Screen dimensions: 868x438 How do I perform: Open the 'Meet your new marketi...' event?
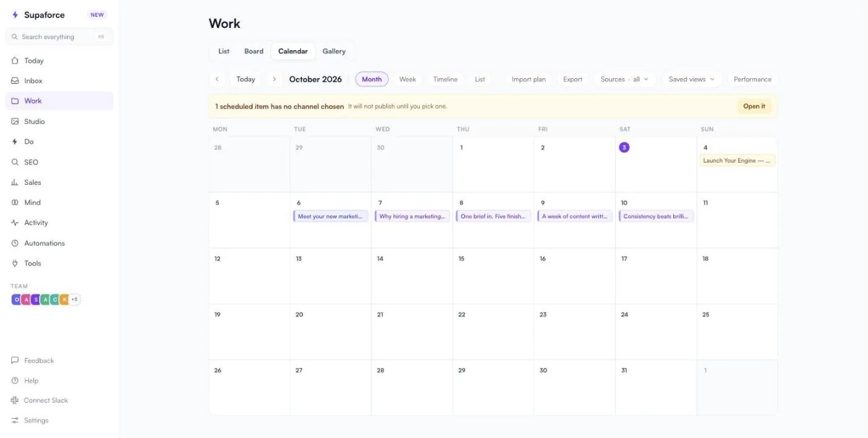[x=330, y=217]
